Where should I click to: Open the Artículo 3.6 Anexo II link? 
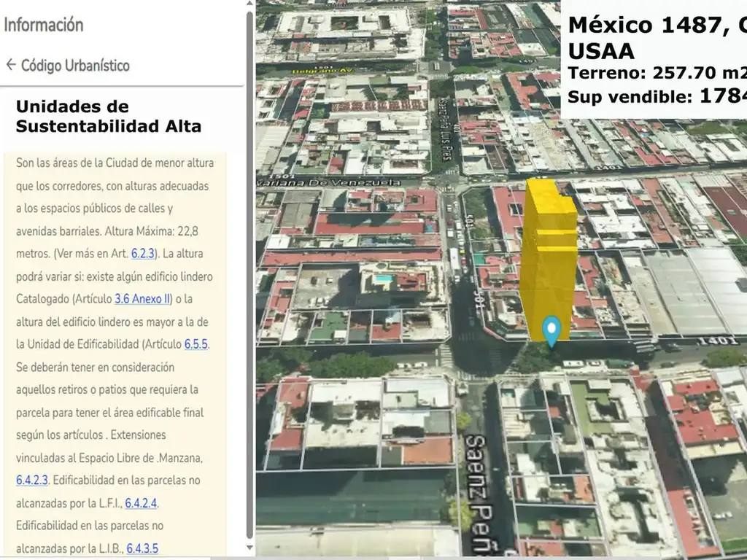[142, 299]
